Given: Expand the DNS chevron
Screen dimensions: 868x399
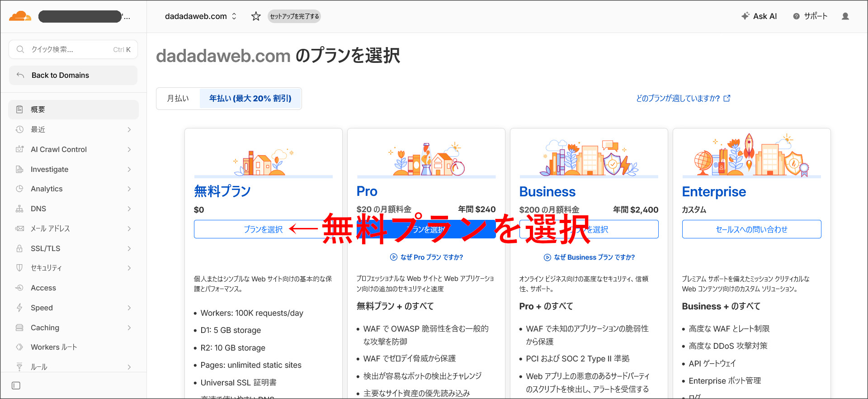Looking at the screenshot, I should coord(129,209).
